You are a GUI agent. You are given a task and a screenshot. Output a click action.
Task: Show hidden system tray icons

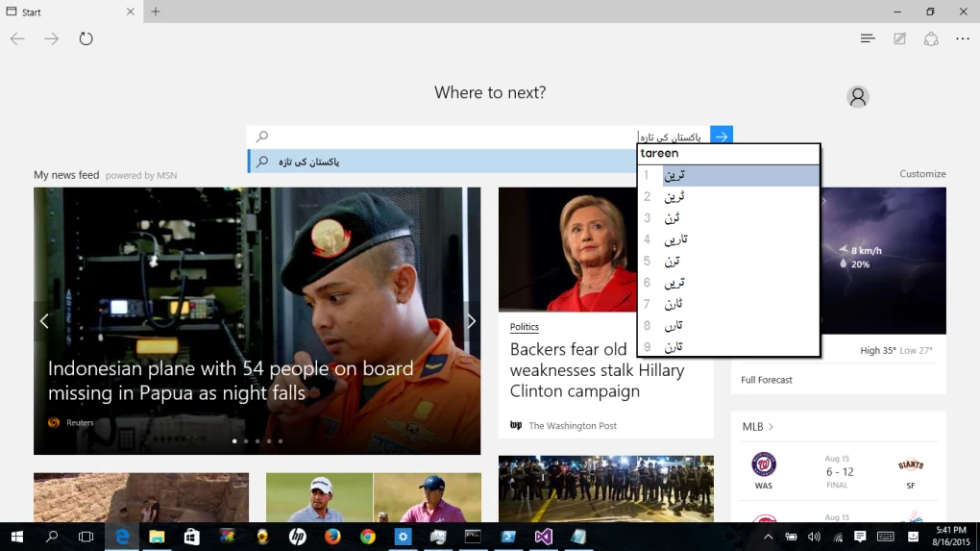769,537
